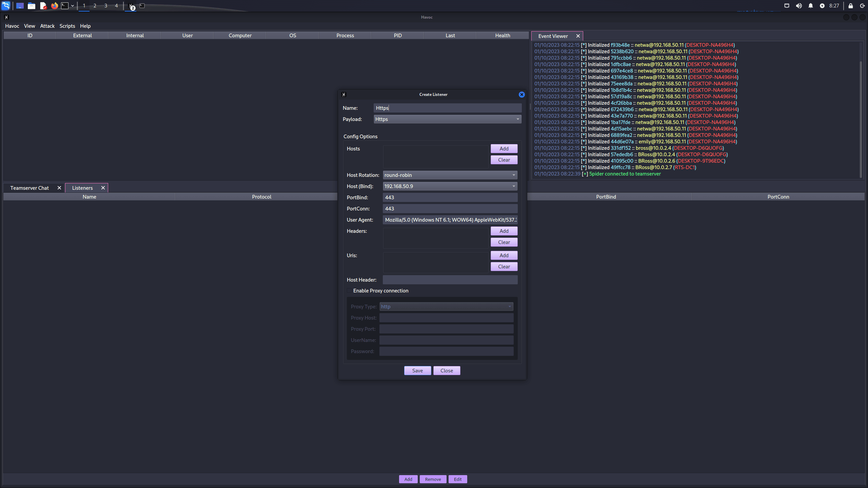Open the terminal emulator launcher
Screen dimensions: 868x488
click(x=65, y=6)
